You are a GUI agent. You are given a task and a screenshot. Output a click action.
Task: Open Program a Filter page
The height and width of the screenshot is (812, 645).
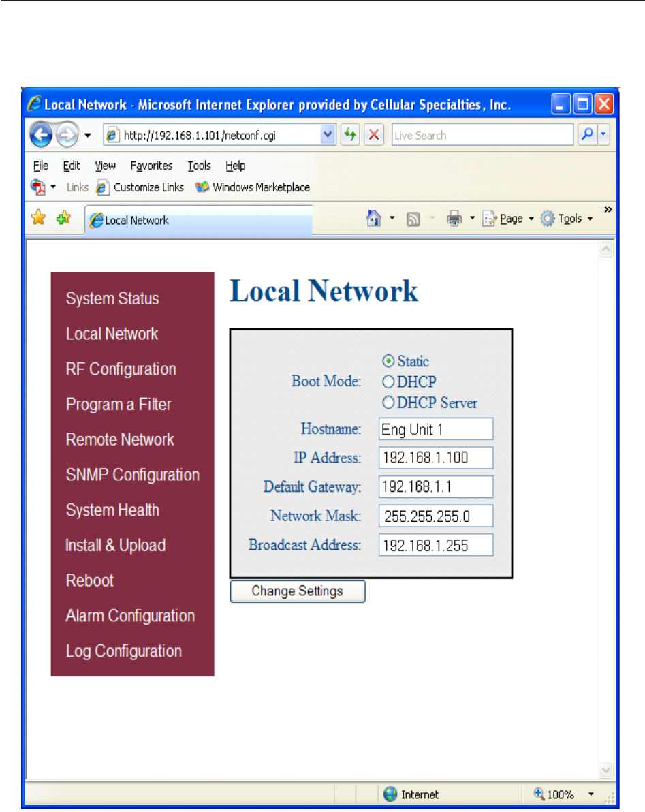(x=119, y=404)
